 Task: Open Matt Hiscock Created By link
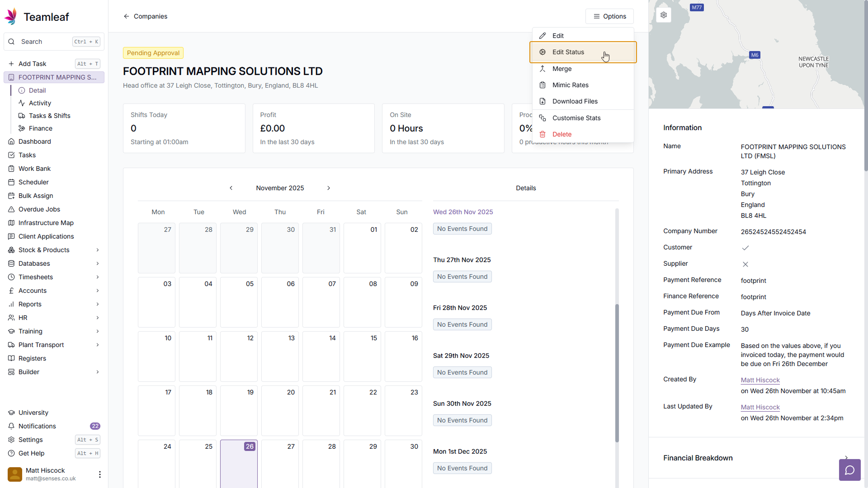pyautogui.click(x=760, y=380)
